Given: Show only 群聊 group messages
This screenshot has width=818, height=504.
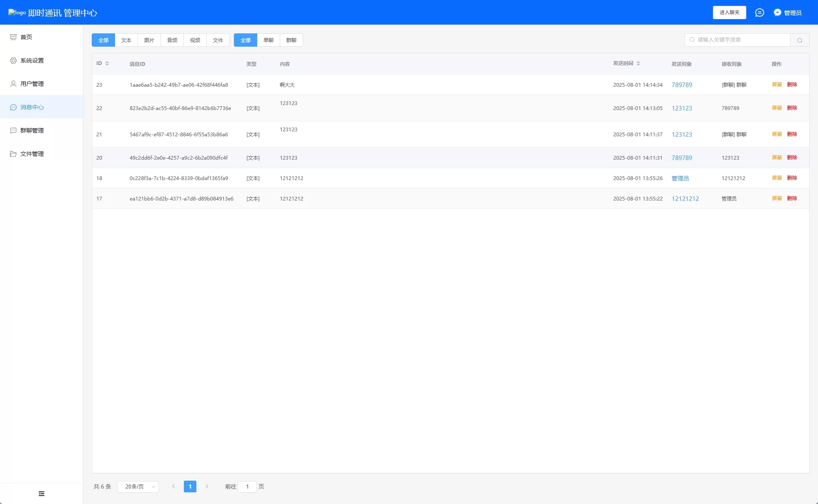Looking at the screenshot, I should pyautogui.click(x=291, y=40).
